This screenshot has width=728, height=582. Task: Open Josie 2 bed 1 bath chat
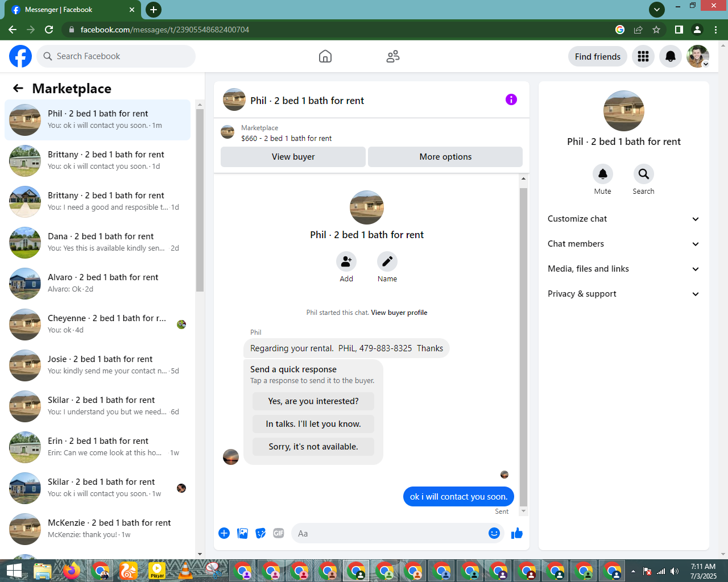click(x=97, y=365)
